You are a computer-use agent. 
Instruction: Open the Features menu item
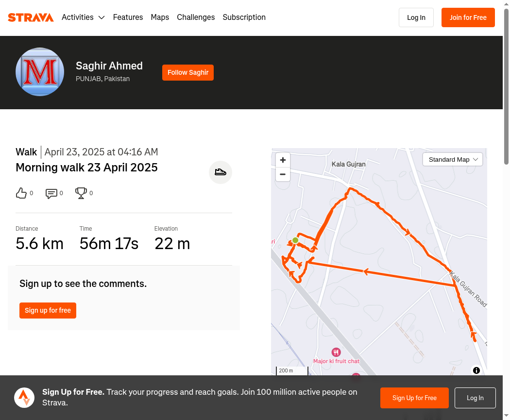pos(128,17)
